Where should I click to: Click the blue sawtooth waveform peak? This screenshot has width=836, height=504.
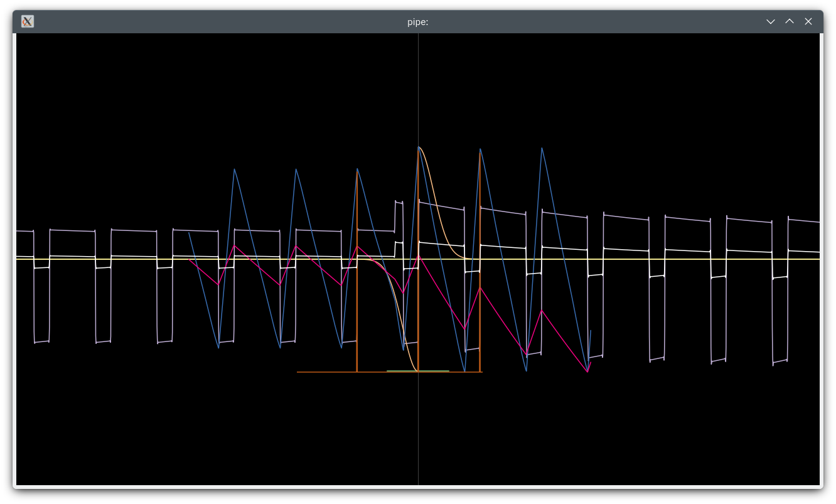coord(235,169)
